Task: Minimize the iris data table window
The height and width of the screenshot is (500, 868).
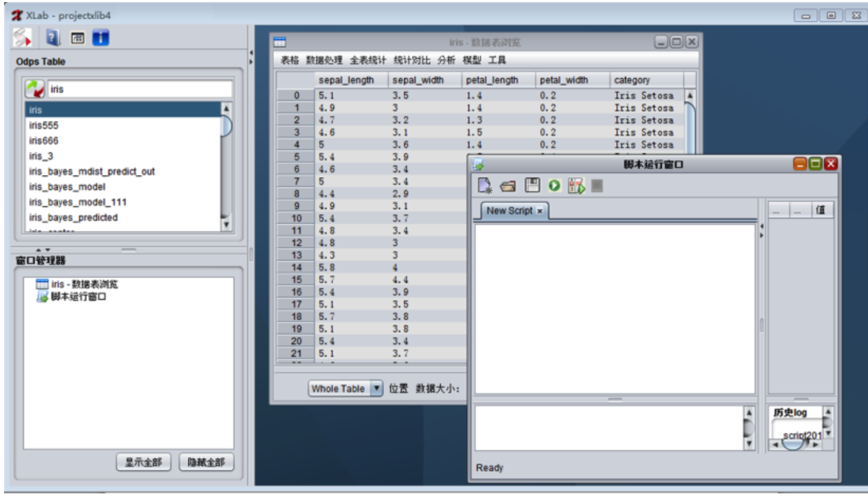Action: (661, 42)
